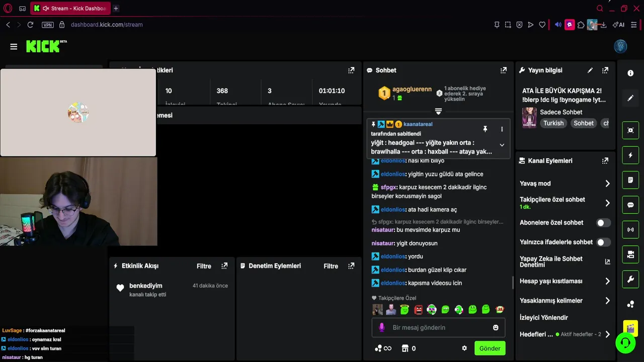Open the emoji picker in message box

(496, 328)
